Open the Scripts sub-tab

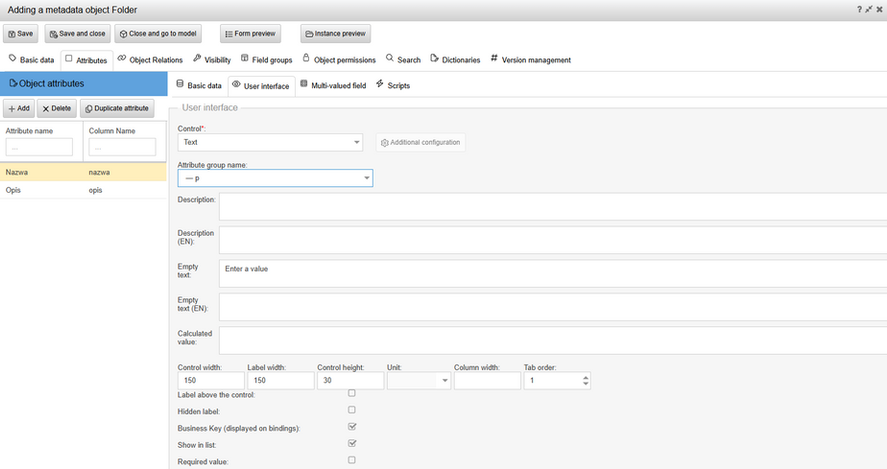[x=393, y=85]
